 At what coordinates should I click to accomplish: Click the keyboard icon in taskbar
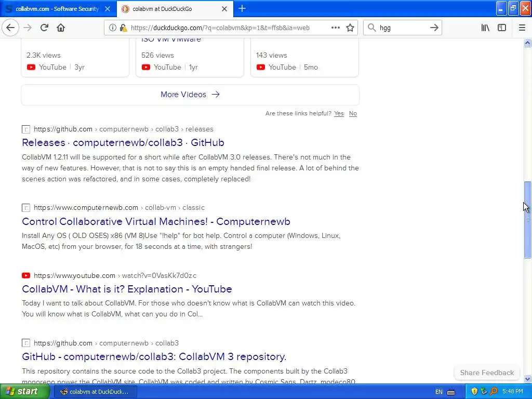pyautogui.click(x=451, y=392)
